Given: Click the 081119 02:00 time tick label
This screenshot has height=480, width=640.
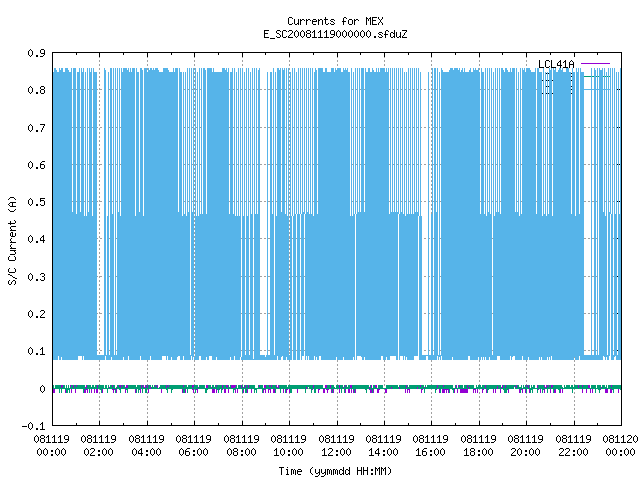Looking at the screenshot, I should click(x=98, y=446).
